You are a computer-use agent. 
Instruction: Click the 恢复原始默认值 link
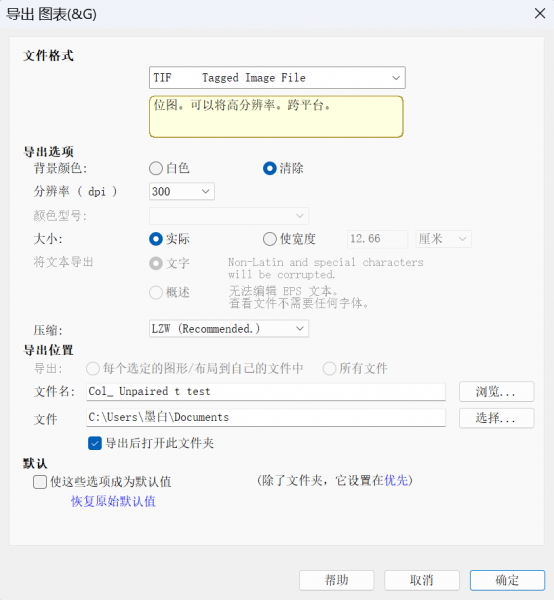point(113,501)
